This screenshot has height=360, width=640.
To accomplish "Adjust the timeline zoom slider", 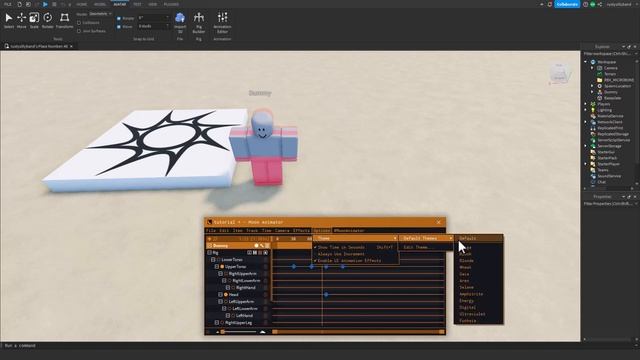I will click(240, 332).
